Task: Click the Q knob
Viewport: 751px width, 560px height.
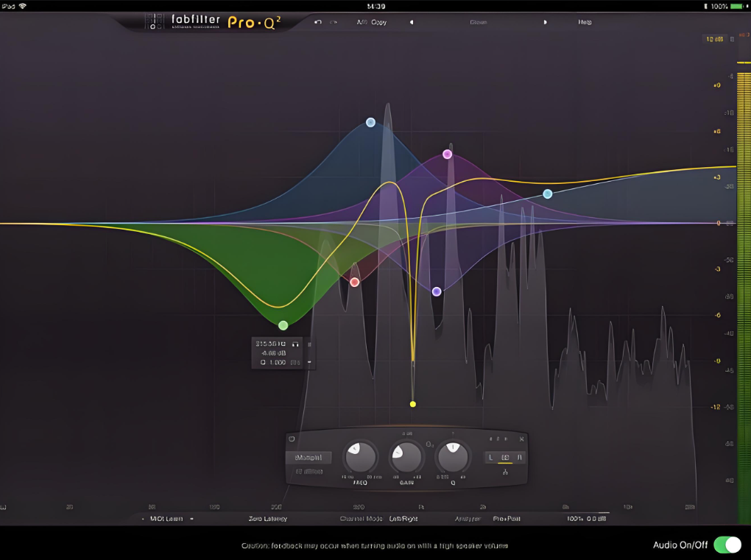Action: coord(453,457)
